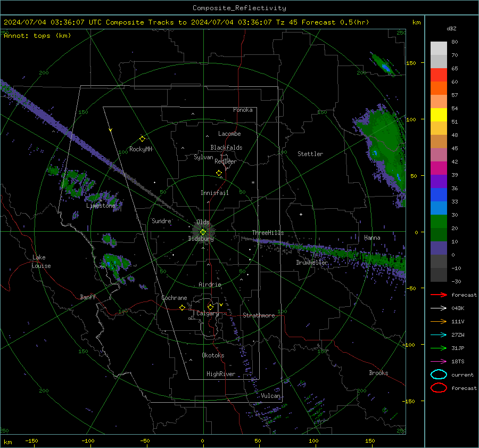Click the Strathmore label
Screen dimensions: 479x448
coord(259,315)
